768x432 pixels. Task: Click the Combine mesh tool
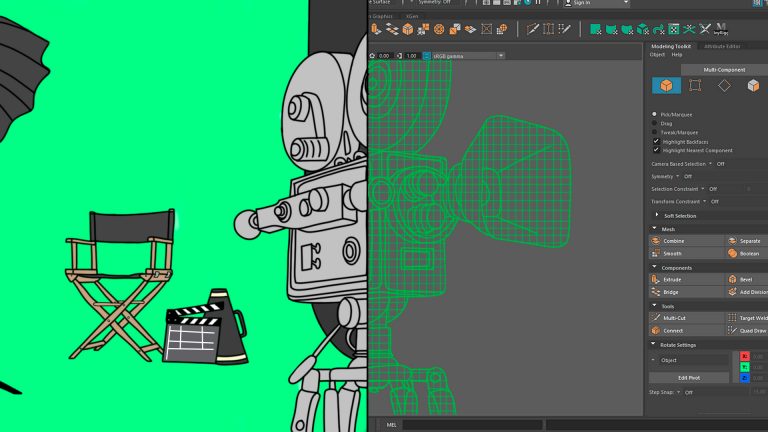pos(685,241)
